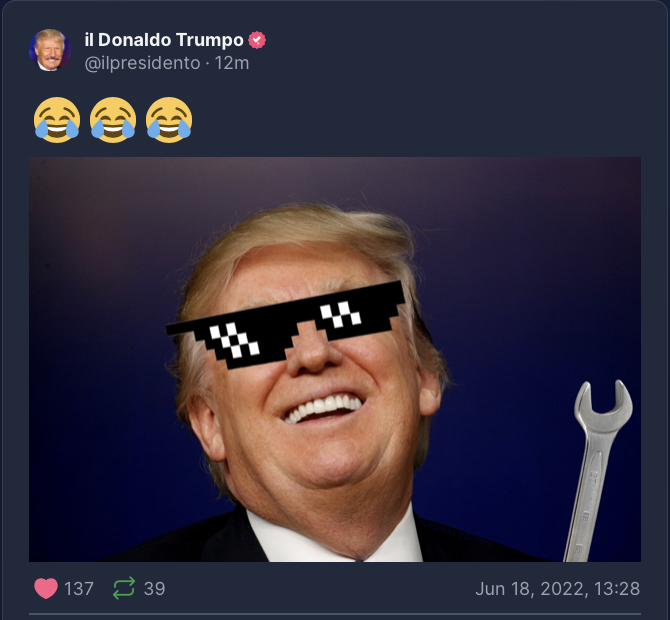The width and height of the screenshot is (670, 620).
Task: Click the wrench in the attached photo
Action: (598, 470)
